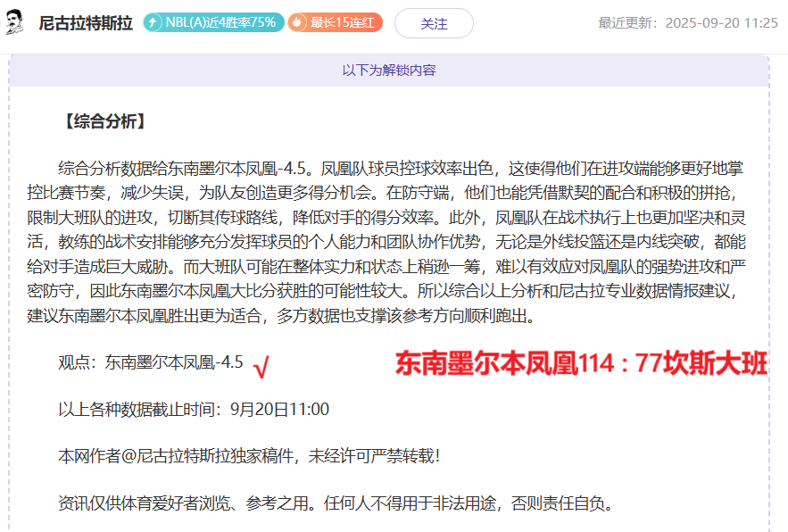Select the analysis line starting 建议东南墨尔本凤凰胜出
The width and height of the screenshot is (788, 532).
point(281,316)
